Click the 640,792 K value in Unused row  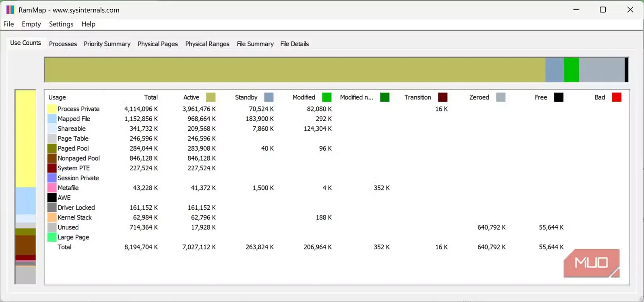coord(491,227)
